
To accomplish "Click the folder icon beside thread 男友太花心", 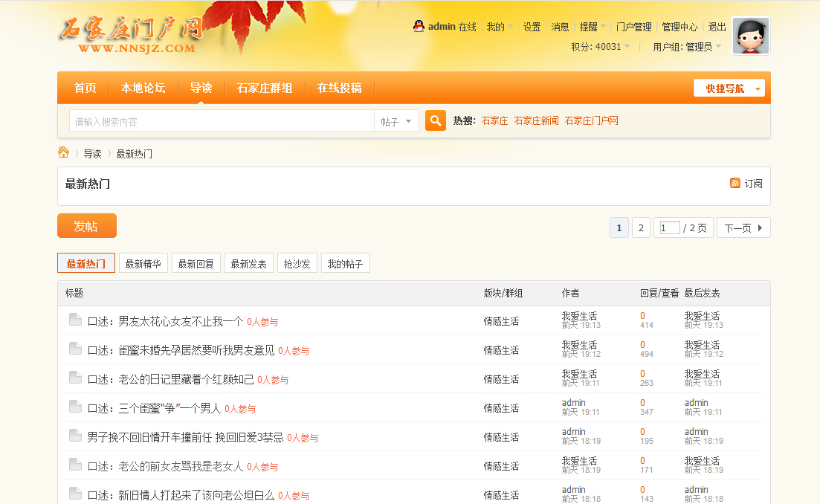I will point(75,319).
